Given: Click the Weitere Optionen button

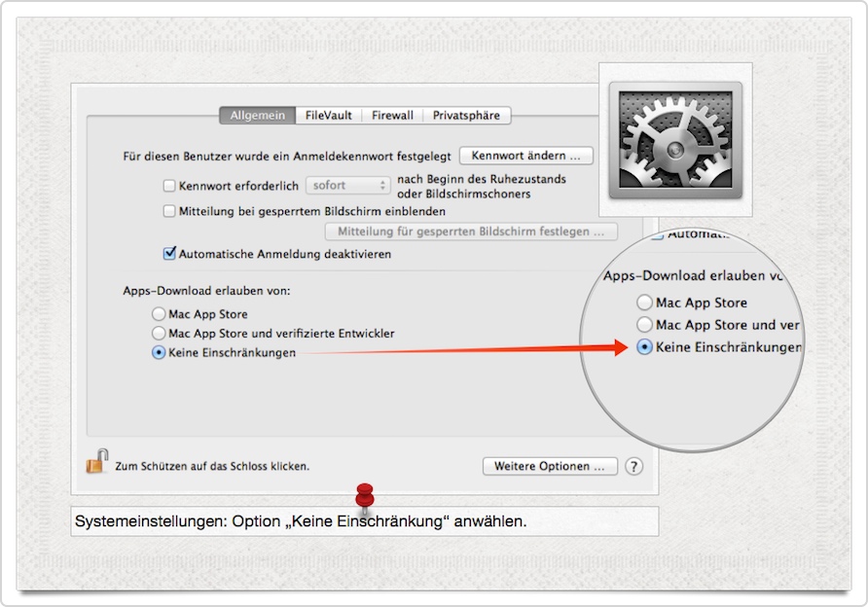Looking at the screenshot, I should tap(550, 467).
